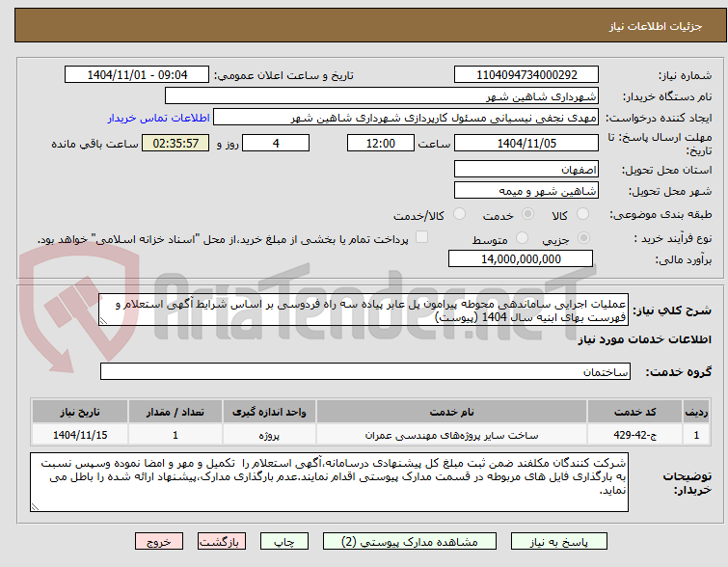Screen dimensions: 728x567
Task: Click the بازگشت back button
Action: (222, 542)
